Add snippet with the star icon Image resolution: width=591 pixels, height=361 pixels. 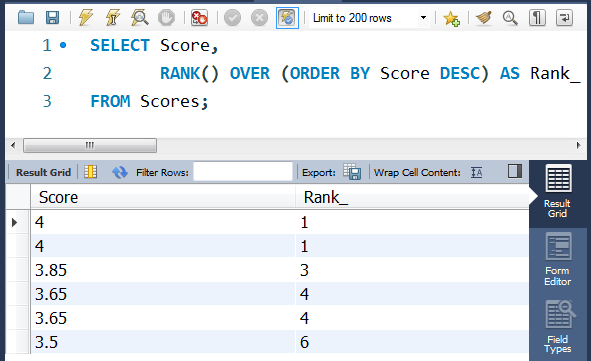coord(451,18)
